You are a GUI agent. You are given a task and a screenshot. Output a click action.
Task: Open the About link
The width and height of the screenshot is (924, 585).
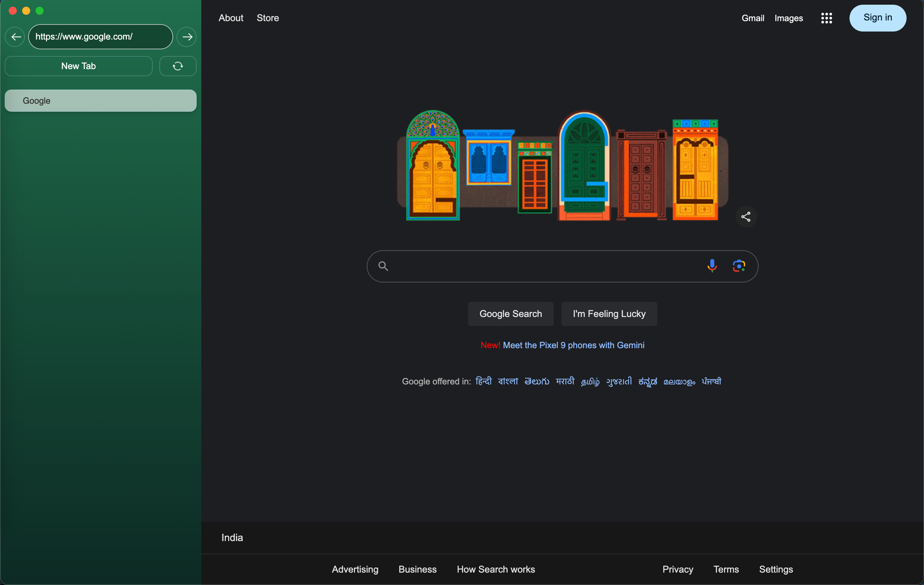(231, 18)
